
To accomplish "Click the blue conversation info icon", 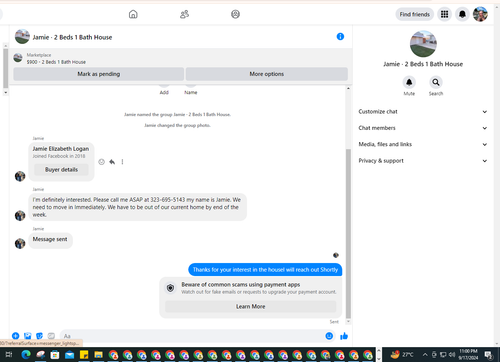I will (x=340, y=37).
